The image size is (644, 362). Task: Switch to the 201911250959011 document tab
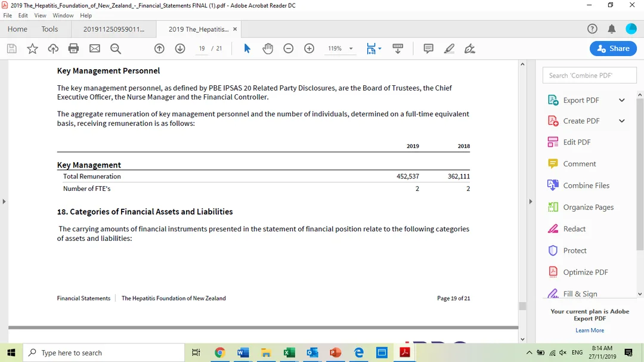[114, 29]
